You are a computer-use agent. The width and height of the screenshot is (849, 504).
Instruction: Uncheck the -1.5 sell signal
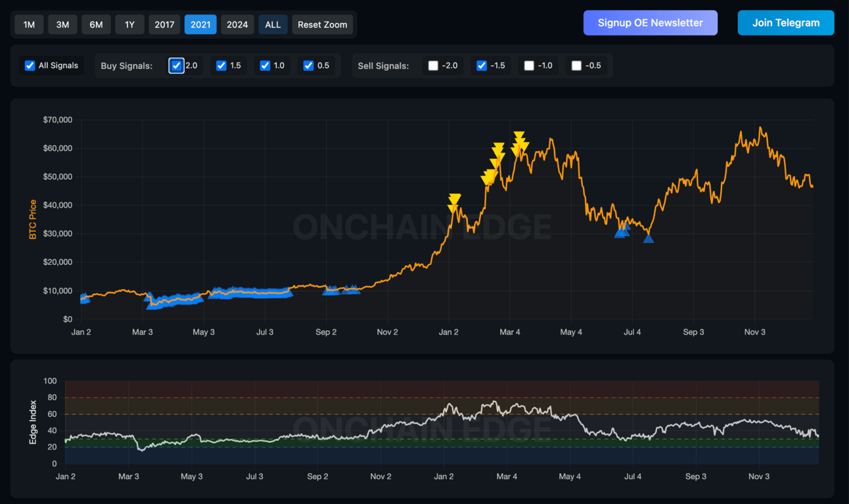click(482, 66)
